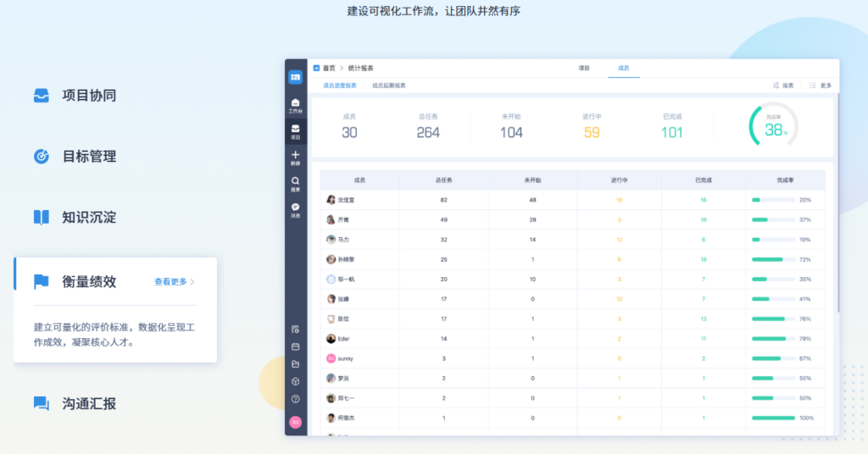Viewport: 868px width, 454px height.
Task: Click the 知识沉淀 book icon
Action: [42, 218]
